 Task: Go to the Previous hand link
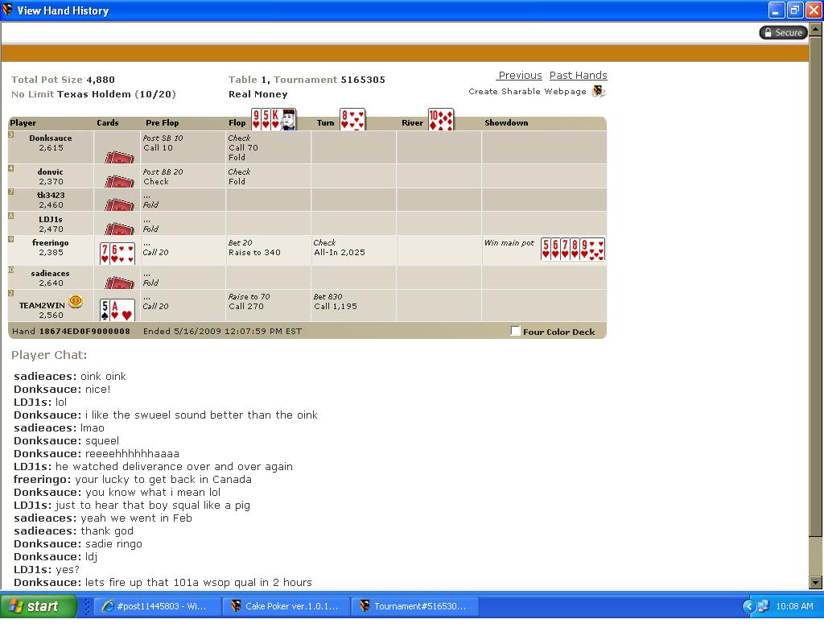tap(520, 76)
